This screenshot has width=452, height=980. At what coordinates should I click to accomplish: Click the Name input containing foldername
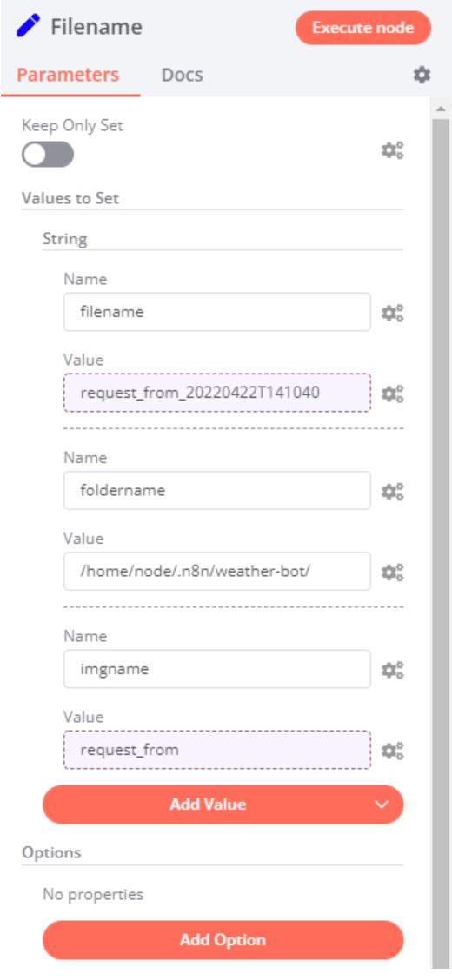pos(217,491)
